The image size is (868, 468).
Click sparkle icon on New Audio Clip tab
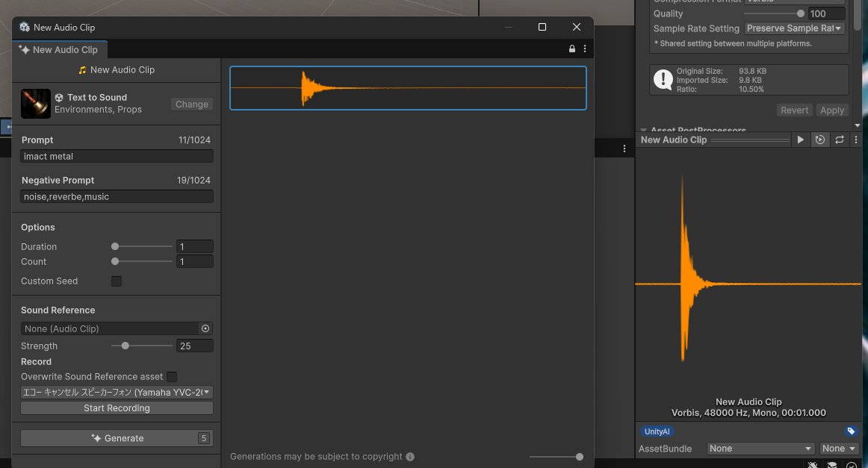pos(25,49)
